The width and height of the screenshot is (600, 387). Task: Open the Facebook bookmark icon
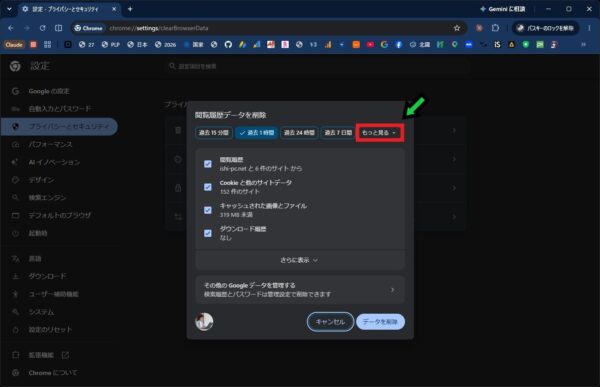pos(398,45)
